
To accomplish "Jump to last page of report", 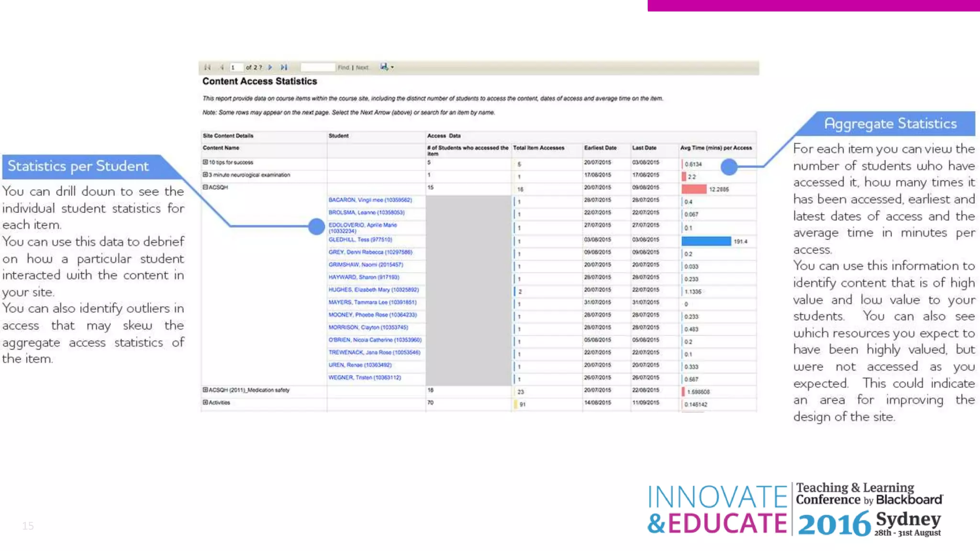I will [284, 67].
